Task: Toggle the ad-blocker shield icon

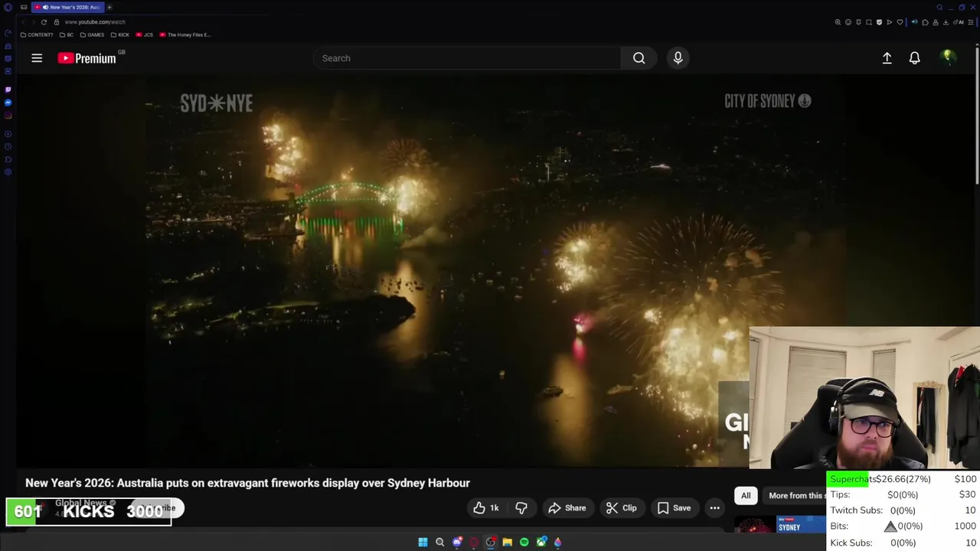Action: 879,22
